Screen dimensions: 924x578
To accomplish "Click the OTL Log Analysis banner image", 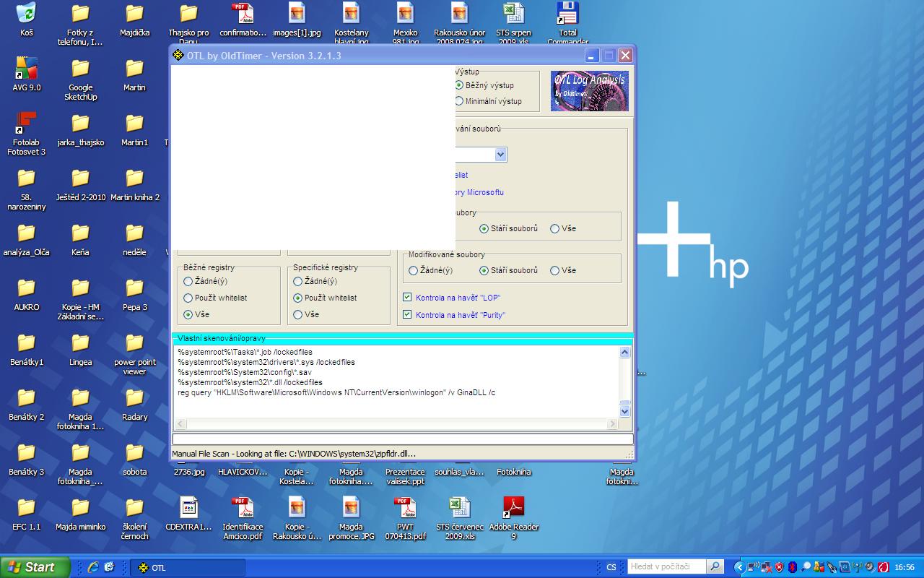I will (x=589, y=91).
